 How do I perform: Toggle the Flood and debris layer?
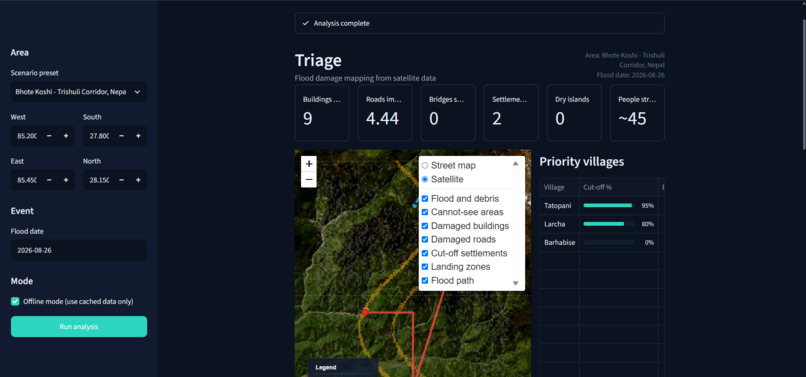[x=425, y=199]
